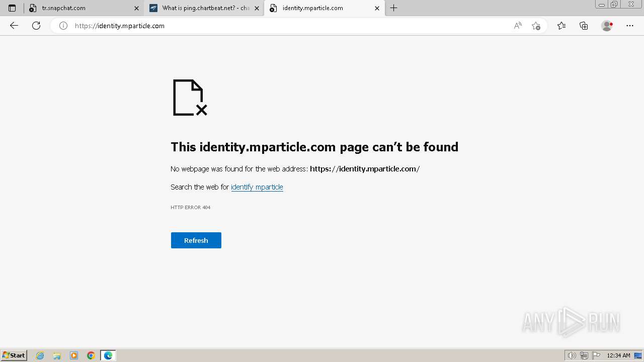Click the page-not-found document icon
Screen dimensions: 644x362
190,98
